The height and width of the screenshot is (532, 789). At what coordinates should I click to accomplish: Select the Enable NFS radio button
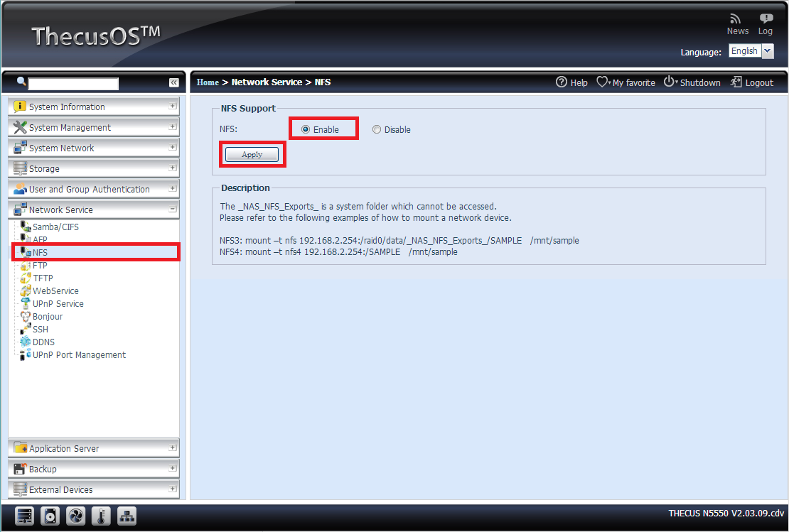click(306, 130)
